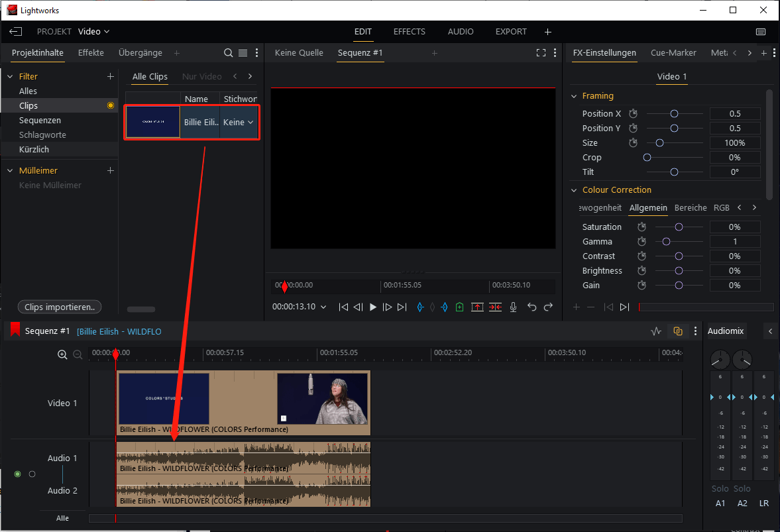This screenshot has height=532, width=780.
Task: Toggle the clip linking icon
Action: click(x=677, y=331)
